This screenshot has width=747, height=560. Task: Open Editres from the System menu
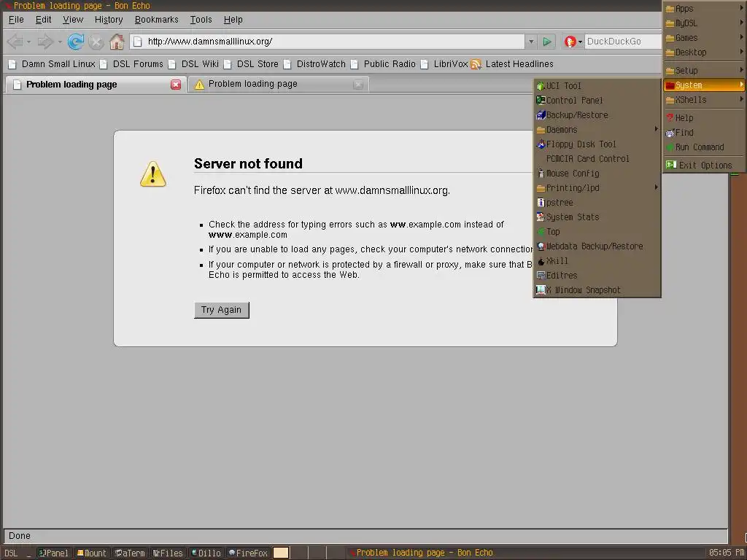coord(597,276)
